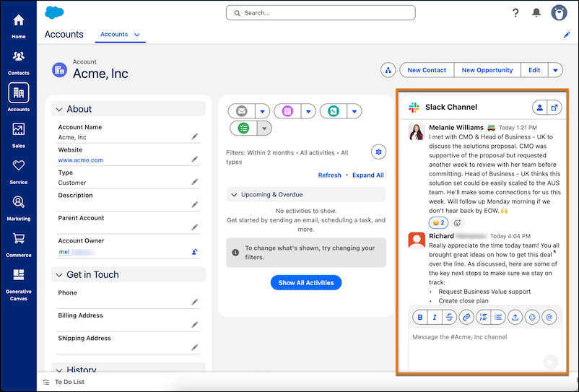Open Contacts in the left sidebar
This screenshot has height=392, width=579.
(19, 62)
